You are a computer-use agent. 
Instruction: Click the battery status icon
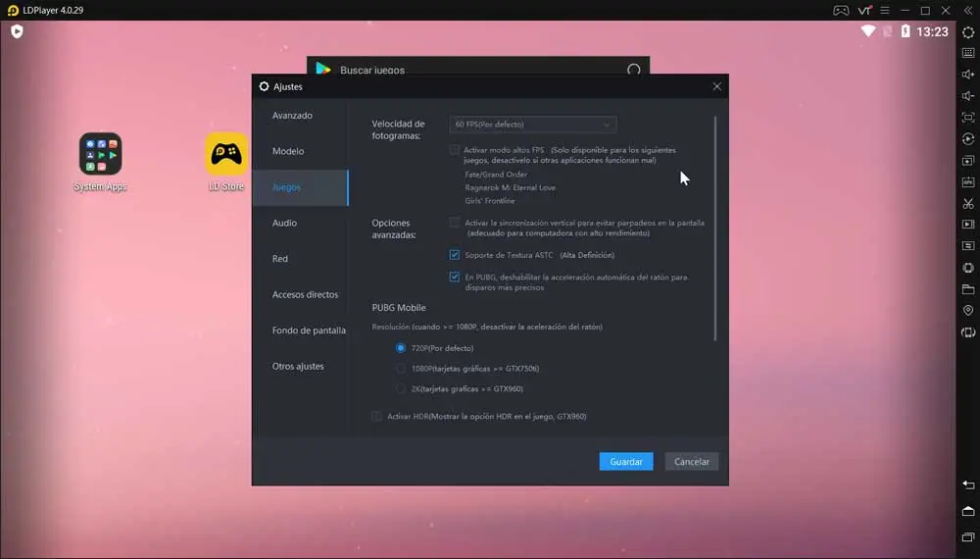point(905,31)
